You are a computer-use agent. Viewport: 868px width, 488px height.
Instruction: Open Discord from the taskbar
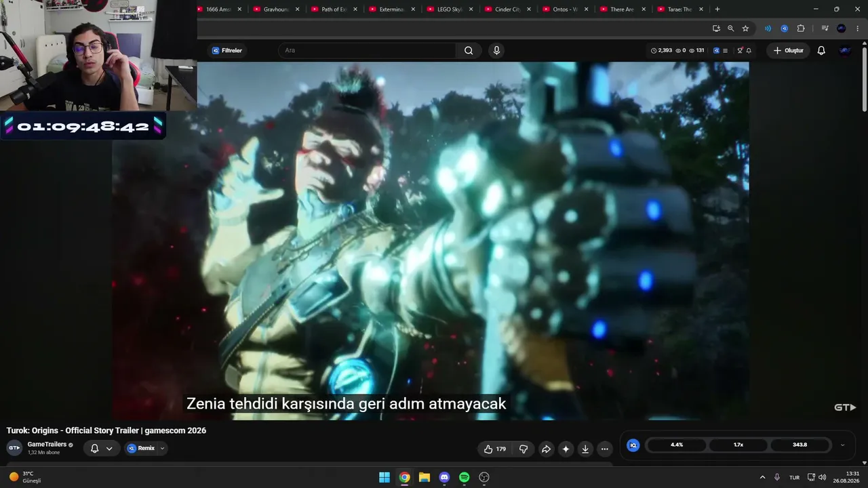444,477
